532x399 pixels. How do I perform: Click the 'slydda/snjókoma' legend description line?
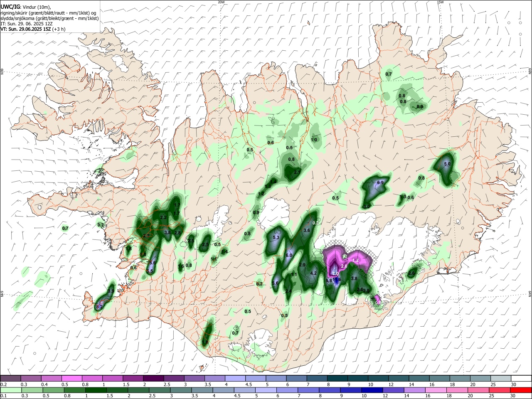(49, 19)
